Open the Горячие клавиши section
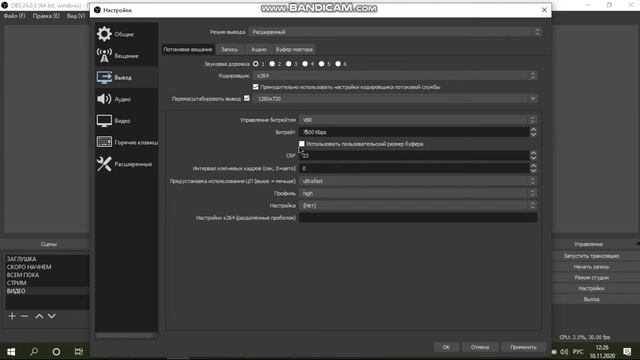The height and width of the screenshot is (360, 640). (127, 142)
